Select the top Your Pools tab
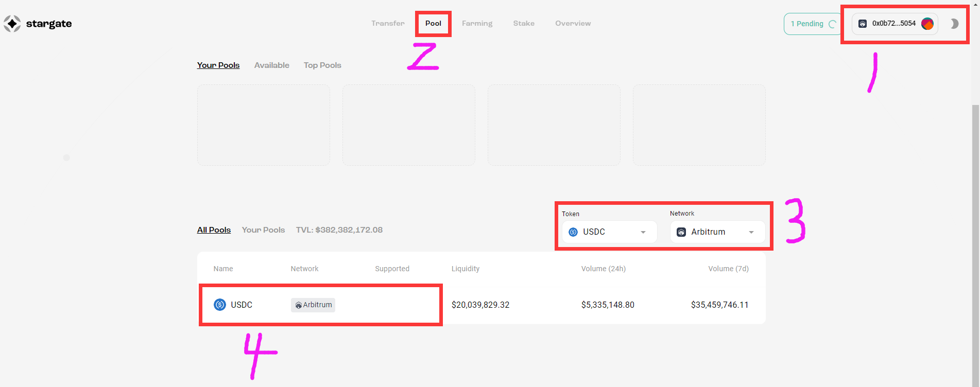This screenshot has height=387, width=980. pos(218,65)
